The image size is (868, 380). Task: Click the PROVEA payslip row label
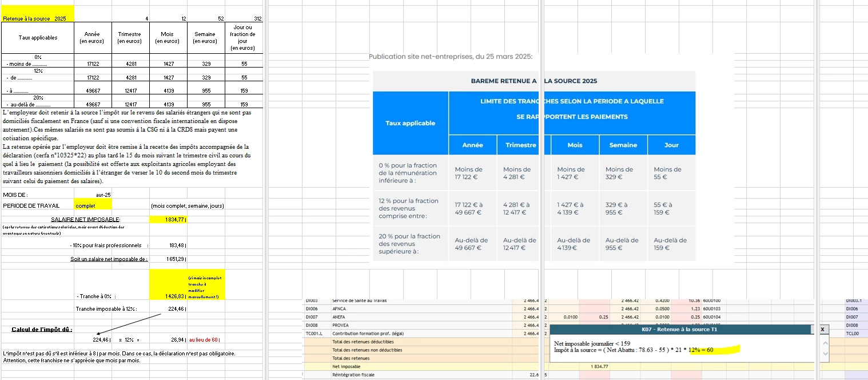point(341,325)
